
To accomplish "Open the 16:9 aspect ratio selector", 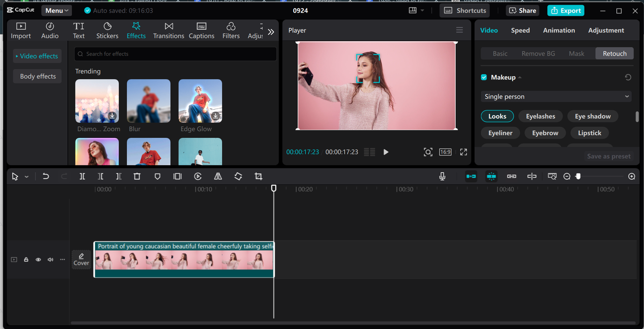I will 445,152.
